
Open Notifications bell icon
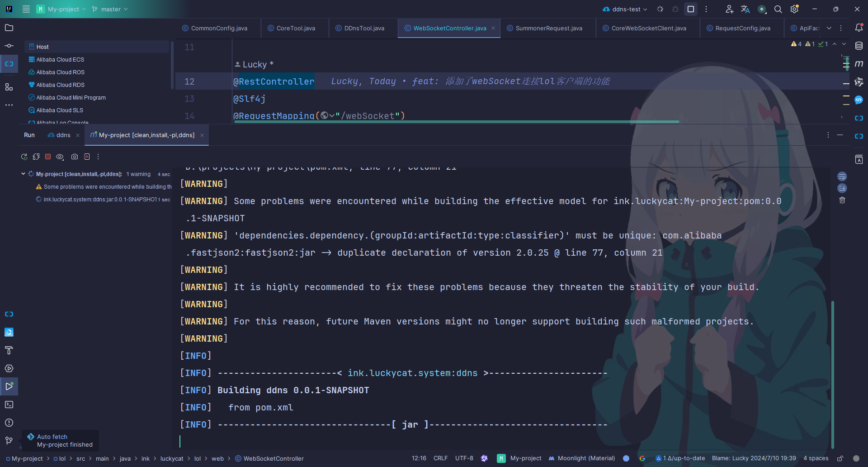tap(859, 28)
